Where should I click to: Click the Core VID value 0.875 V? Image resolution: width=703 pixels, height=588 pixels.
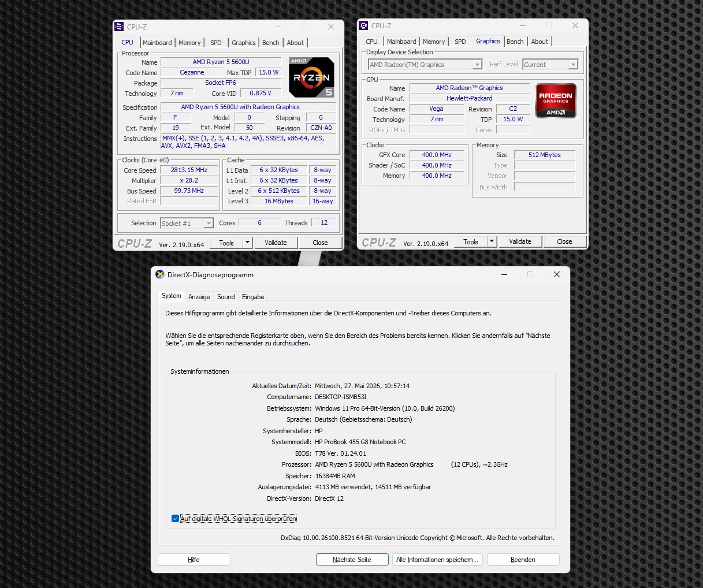coord(261,93)
